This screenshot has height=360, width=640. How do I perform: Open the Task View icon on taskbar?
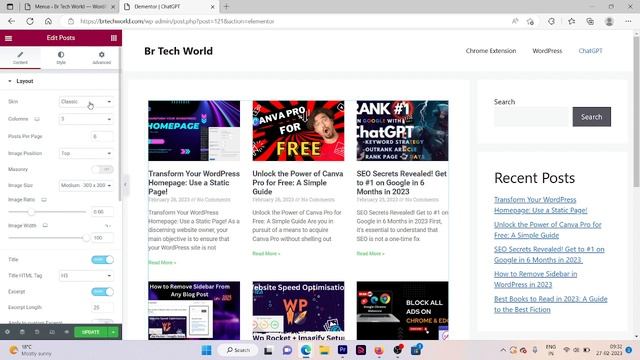(268, 350)
